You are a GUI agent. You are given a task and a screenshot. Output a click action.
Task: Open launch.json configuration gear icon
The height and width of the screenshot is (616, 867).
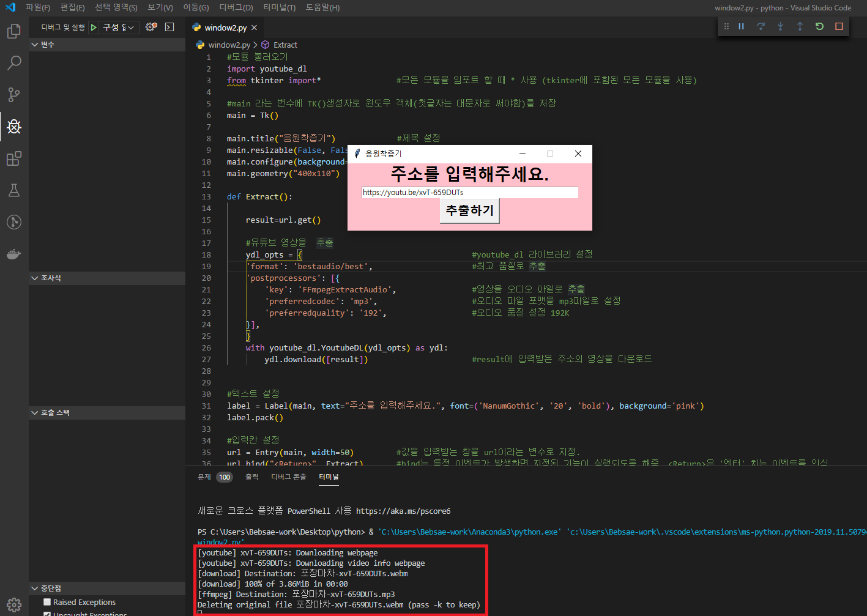coord(151,27)
